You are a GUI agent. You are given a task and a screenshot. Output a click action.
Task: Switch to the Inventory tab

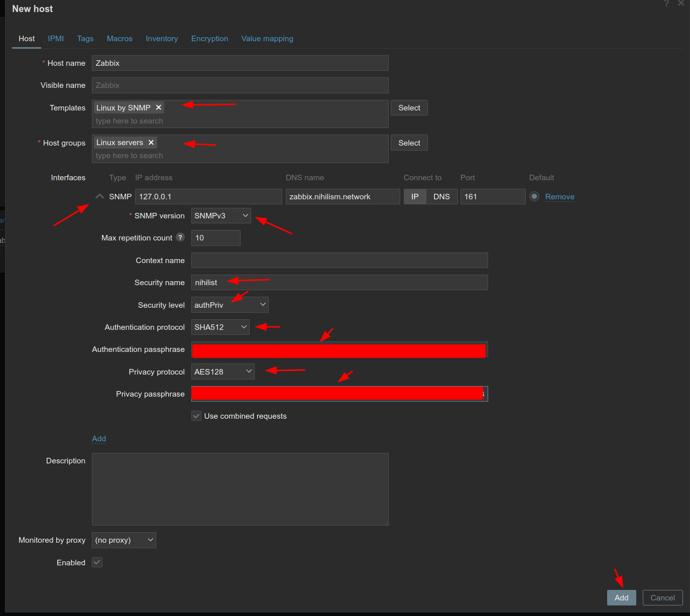(x=162, y=39)
